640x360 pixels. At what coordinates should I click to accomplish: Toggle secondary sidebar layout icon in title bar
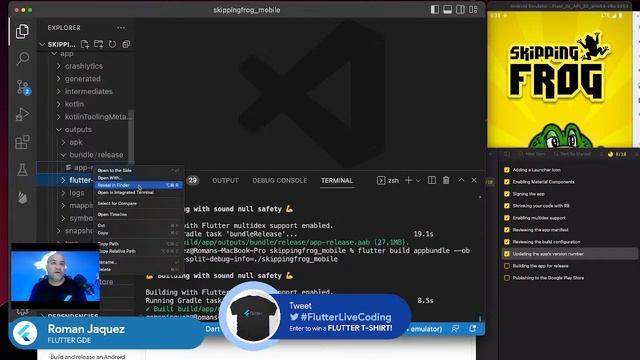pos(460,10)
